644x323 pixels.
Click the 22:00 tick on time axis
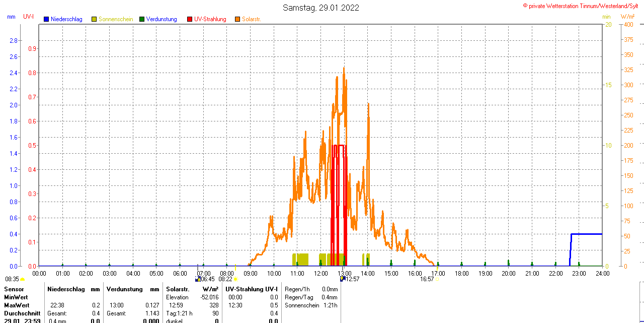[555, 273]
